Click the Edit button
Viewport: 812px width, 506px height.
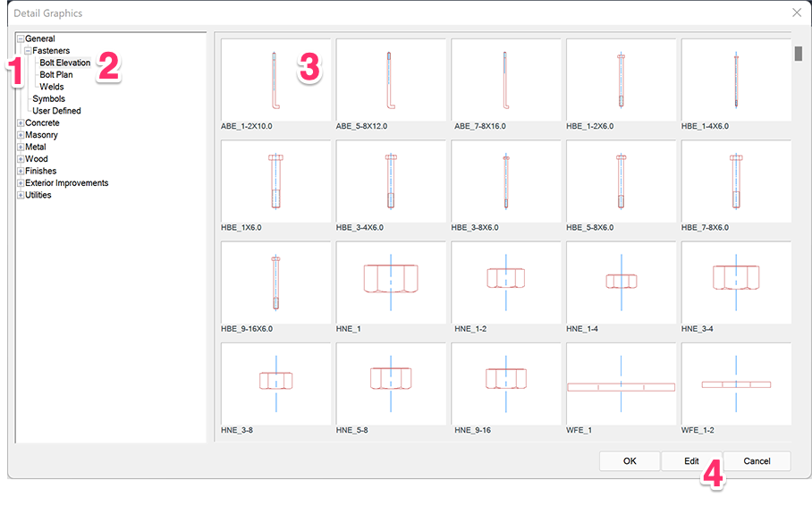(691, 461)
